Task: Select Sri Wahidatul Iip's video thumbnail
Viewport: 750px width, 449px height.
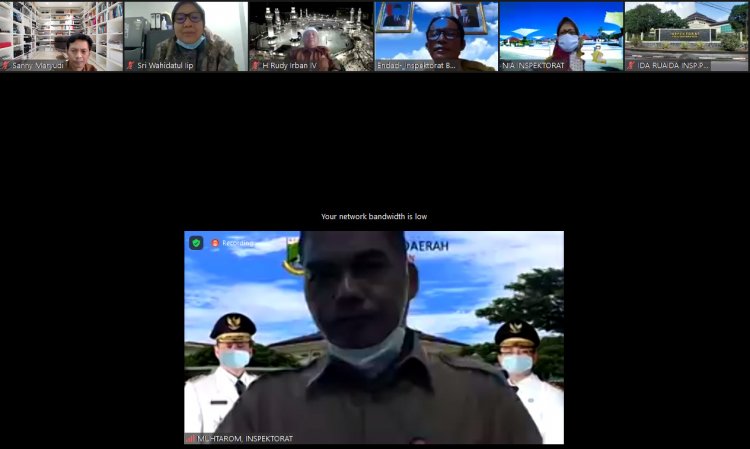Action: pyautogui.click(x=186, y=36)
